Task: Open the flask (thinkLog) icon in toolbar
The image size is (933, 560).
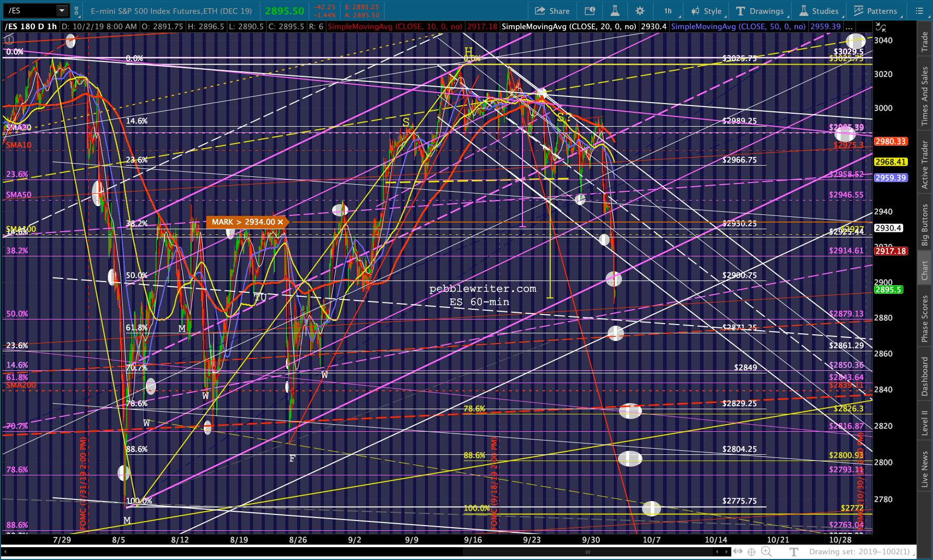Action: pyautogui.click(x=614, y=11)
